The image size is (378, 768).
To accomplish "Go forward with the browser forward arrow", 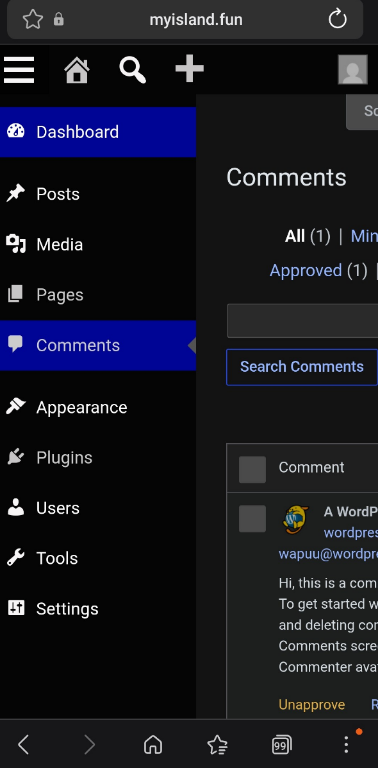I will coord(89,745).
